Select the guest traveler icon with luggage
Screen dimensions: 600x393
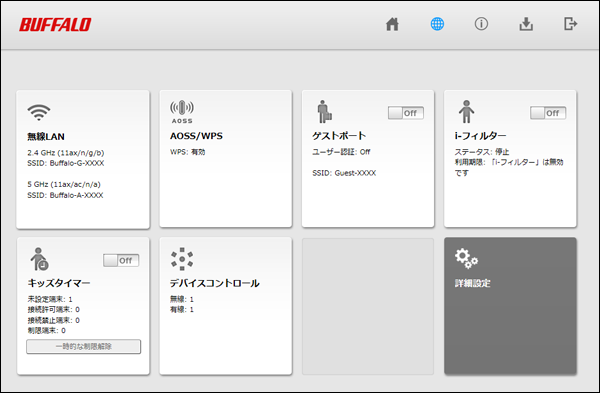[x=324, y=112]
